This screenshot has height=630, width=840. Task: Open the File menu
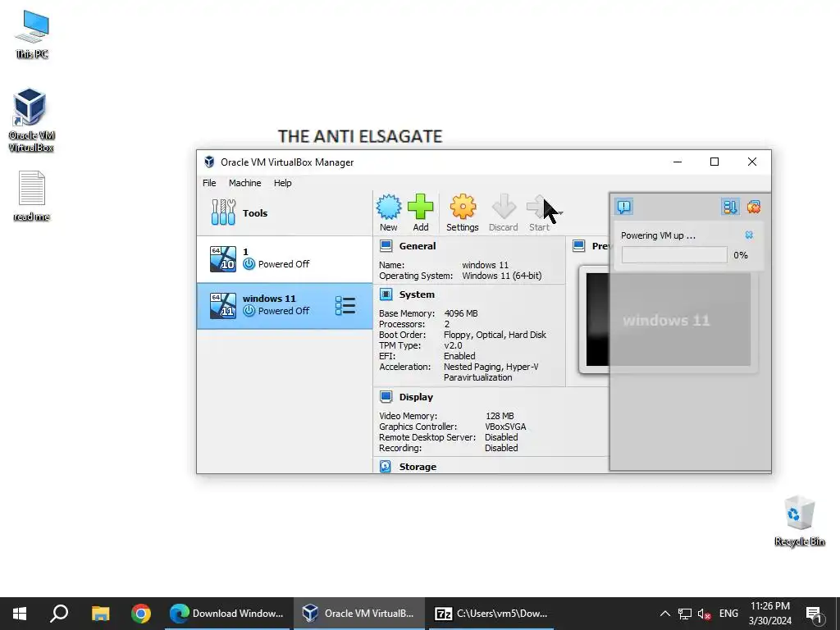point(209,183)
